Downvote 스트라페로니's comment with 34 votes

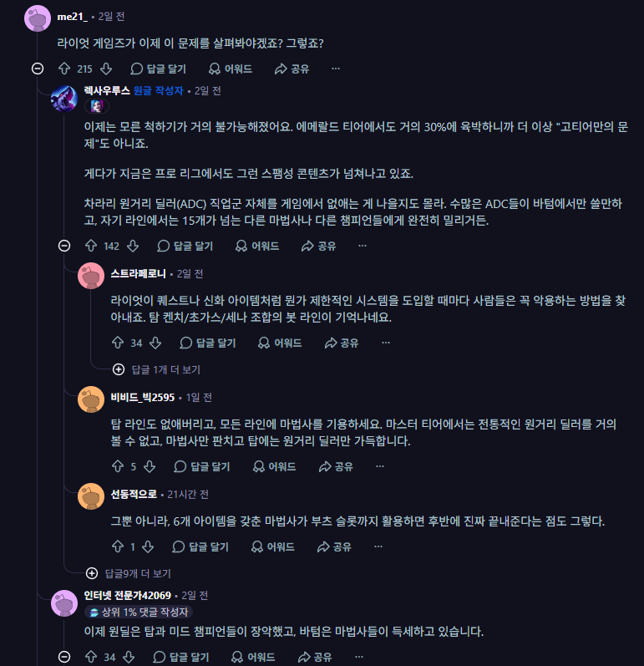(155, 343)
